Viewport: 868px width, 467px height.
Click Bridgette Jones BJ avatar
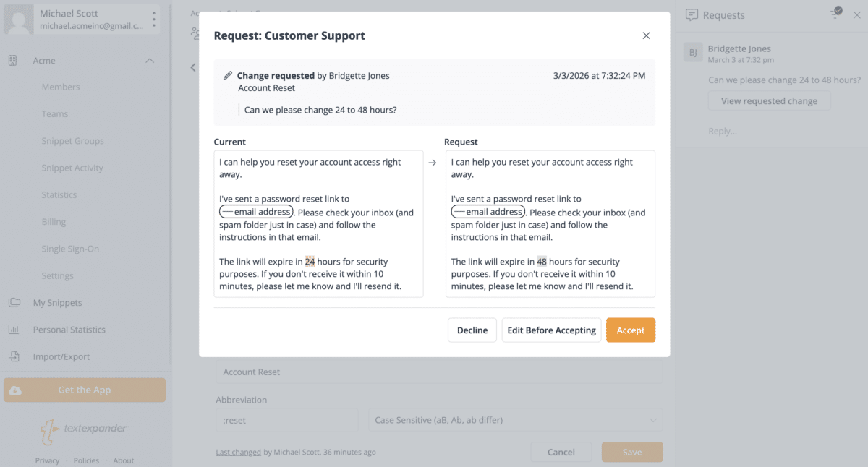pyautogui.click(x=693, y=53)
